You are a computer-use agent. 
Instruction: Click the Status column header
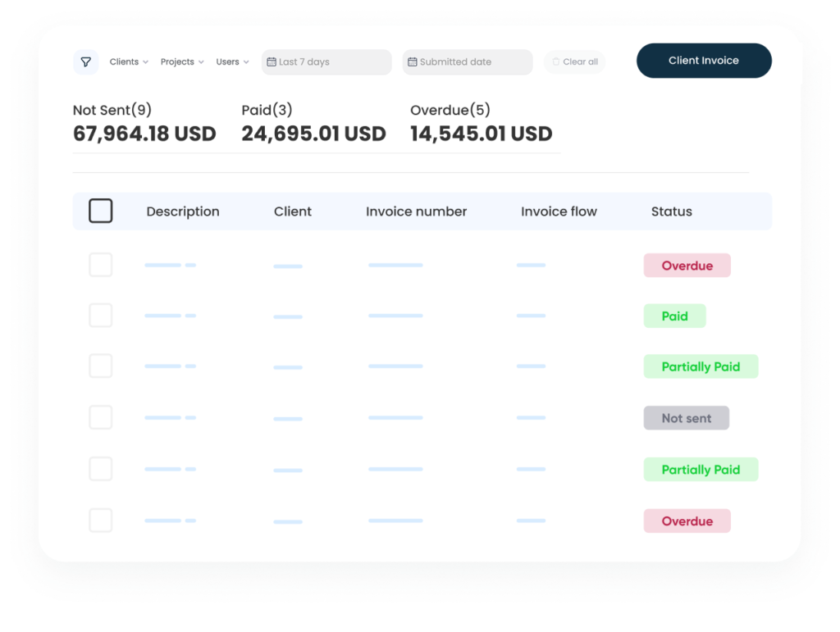671,211
